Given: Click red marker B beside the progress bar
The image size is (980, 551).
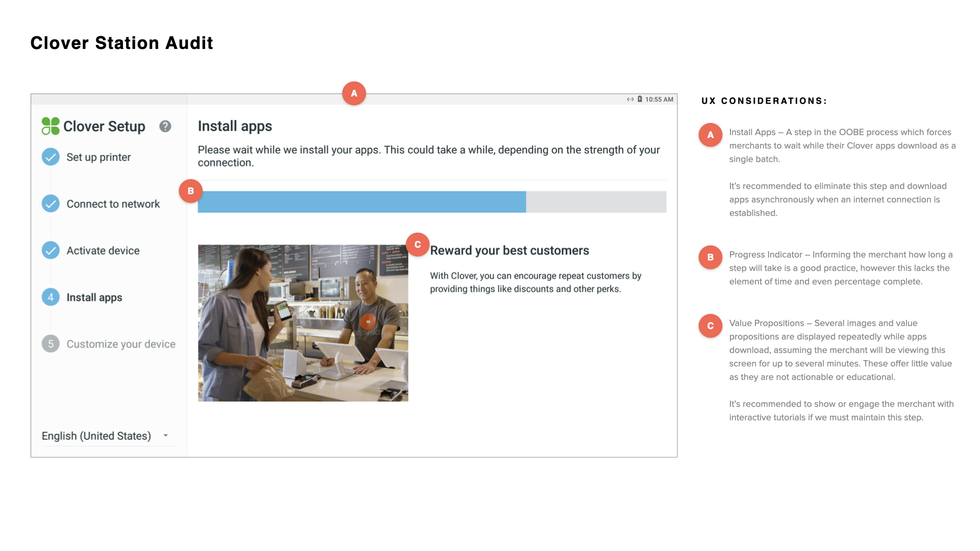Looking at the screenshot, I should (x=190, y=191).
